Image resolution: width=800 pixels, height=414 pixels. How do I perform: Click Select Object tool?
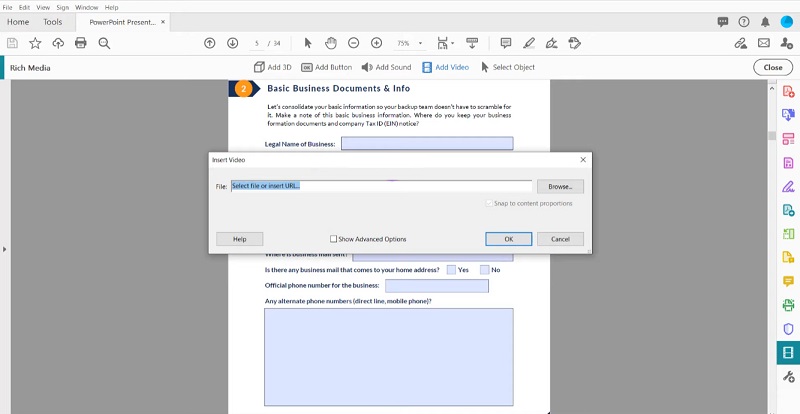pos(508,67)
